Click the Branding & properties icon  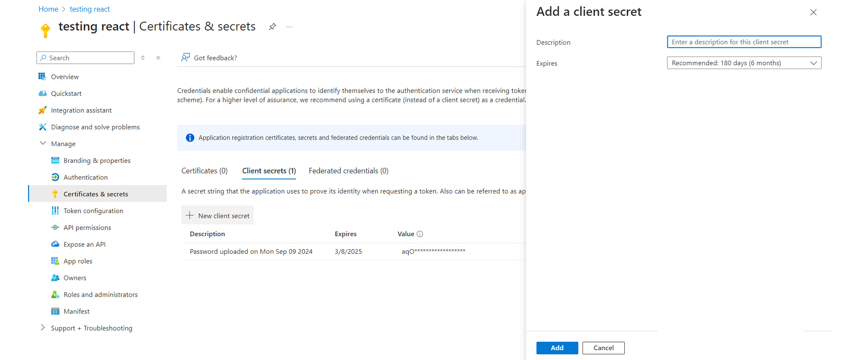55,160
